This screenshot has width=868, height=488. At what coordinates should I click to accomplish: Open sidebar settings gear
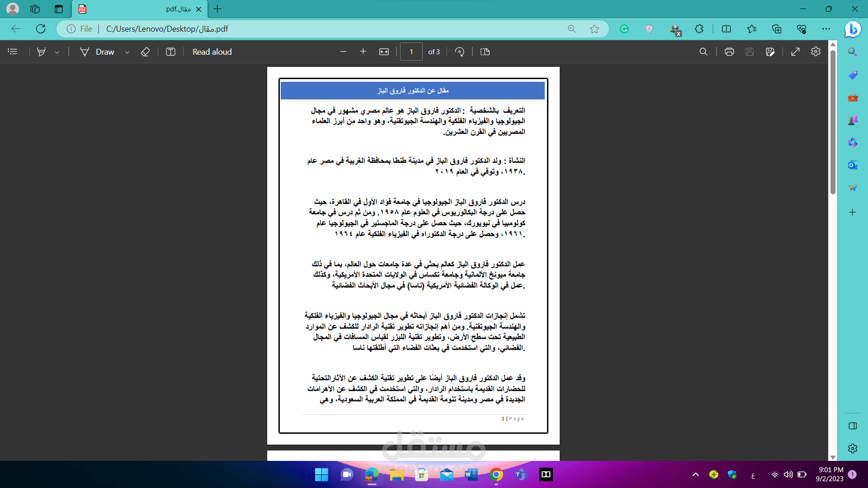point(853,448)
